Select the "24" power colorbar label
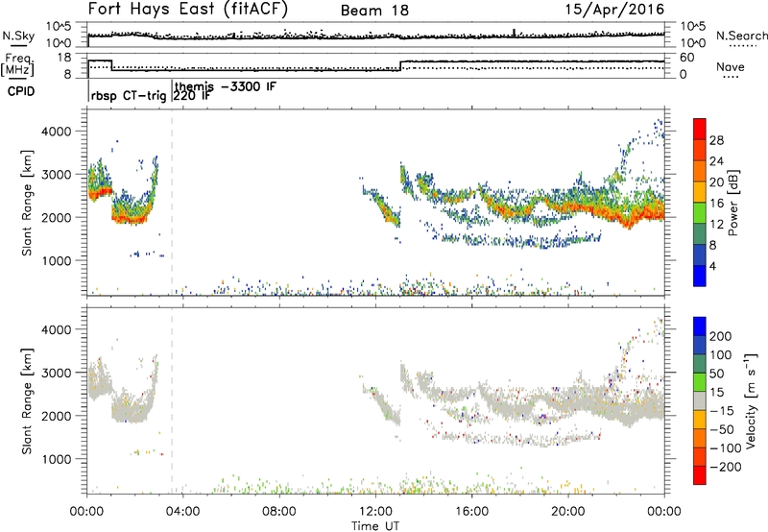768x532 pixels. (x=716, y=161)
